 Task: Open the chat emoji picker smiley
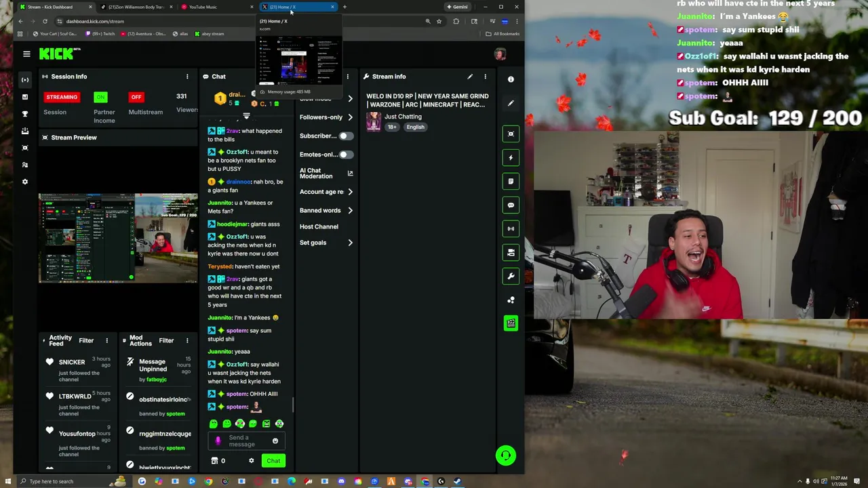tap(275, 441)
